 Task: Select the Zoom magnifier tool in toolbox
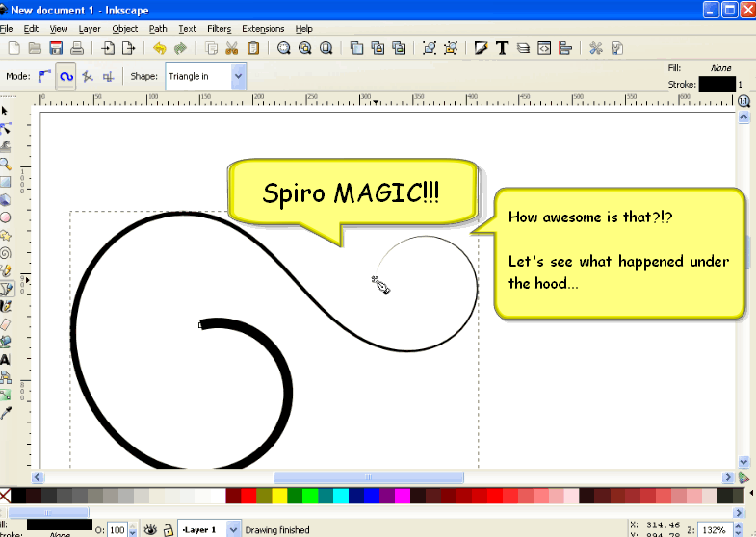5,165
